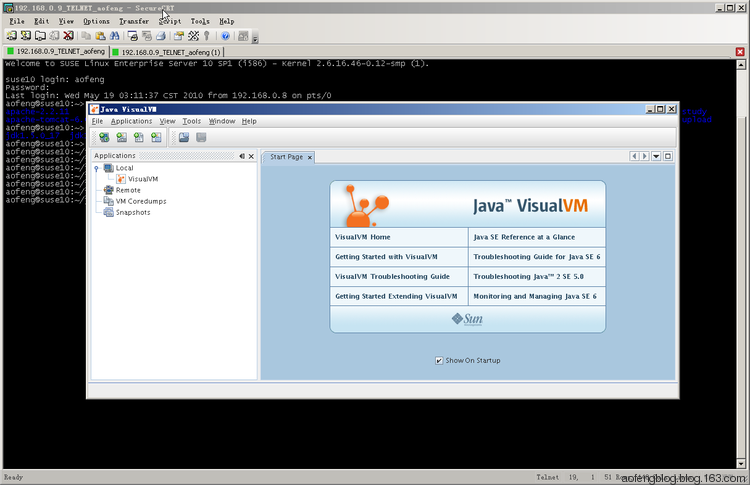The image size is (750, 485).
Task: Click the printer icon in SecureCRT toolbar
Action: pos(161,36)
